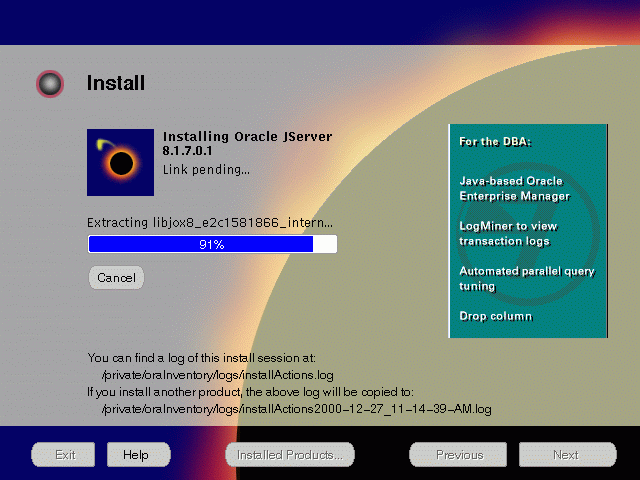Click the "Extracting libjox8_e2c1581866_intern..." status line
Screen dimensions: 640x480
pos(210,222)
